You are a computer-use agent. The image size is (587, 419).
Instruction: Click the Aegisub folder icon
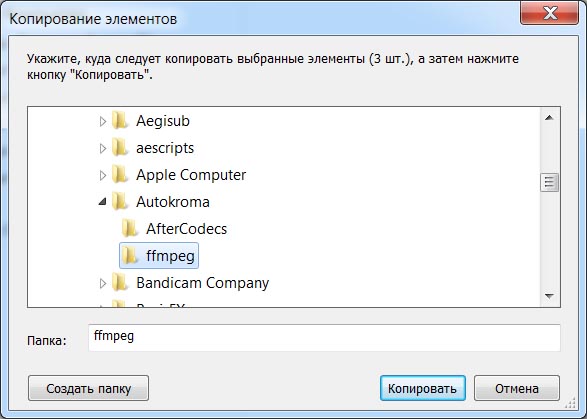120,121
